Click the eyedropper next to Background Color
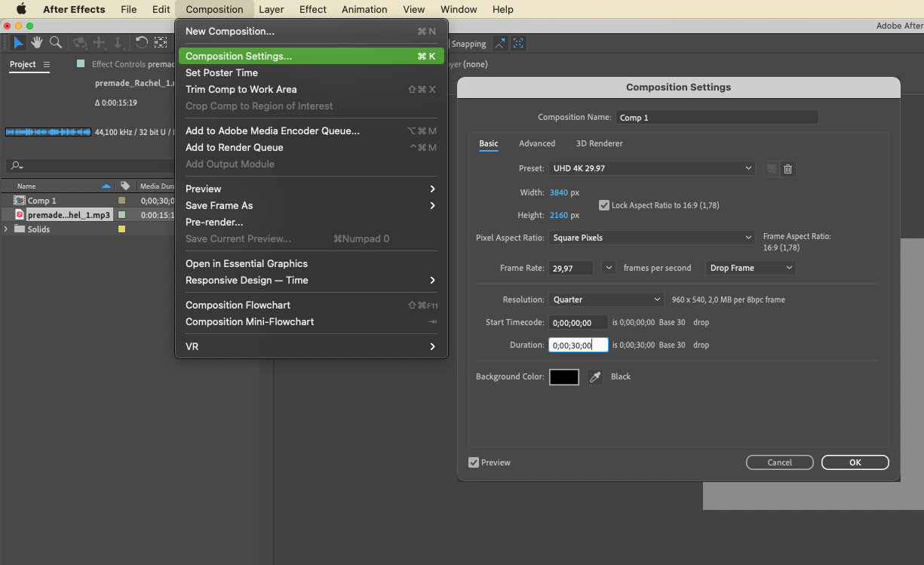Image resolution: width=924 pixels, height=565 pixels. [x=595, y=377]
